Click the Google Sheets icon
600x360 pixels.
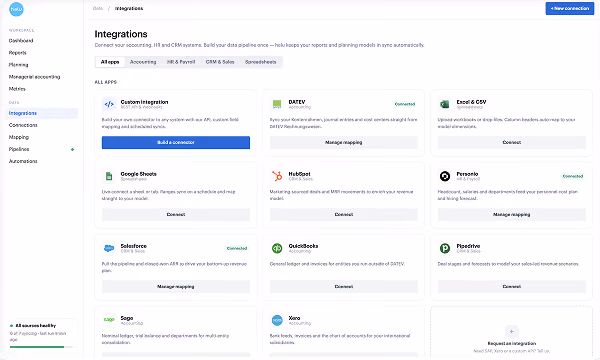(109, 176)
